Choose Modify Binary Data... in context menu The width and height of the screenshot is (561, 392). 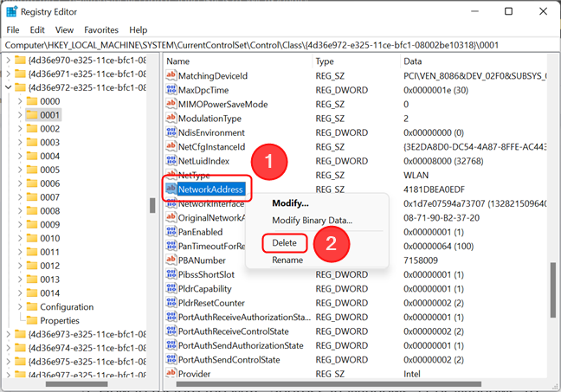pyautogui.click(x=312, y=221)
